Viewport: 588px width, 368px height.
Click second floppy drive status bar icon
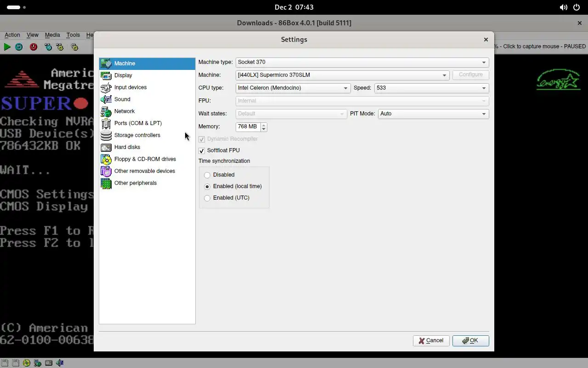pos(16,363)
